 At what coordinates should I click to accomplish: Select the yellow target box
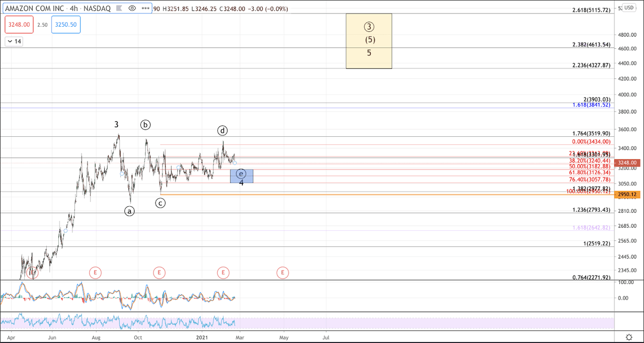(369, 41)
